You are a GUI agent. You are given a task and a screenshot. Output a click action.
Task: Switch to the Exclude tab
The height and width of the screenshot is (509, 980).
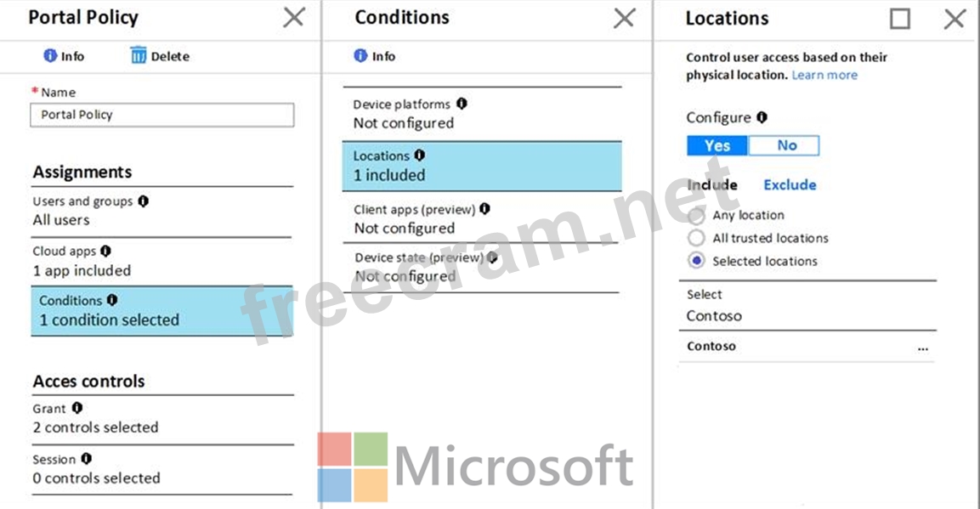click(x=790, y=184)
